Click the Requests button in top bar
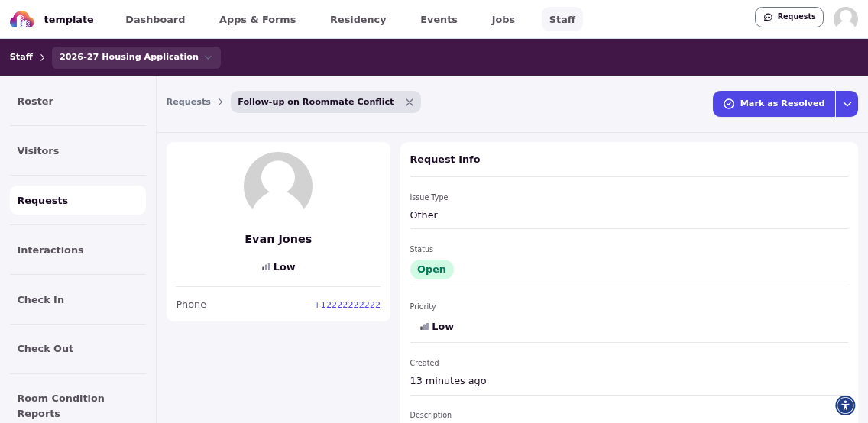Viewport: 868px width, 423px height. coord(789,17)
